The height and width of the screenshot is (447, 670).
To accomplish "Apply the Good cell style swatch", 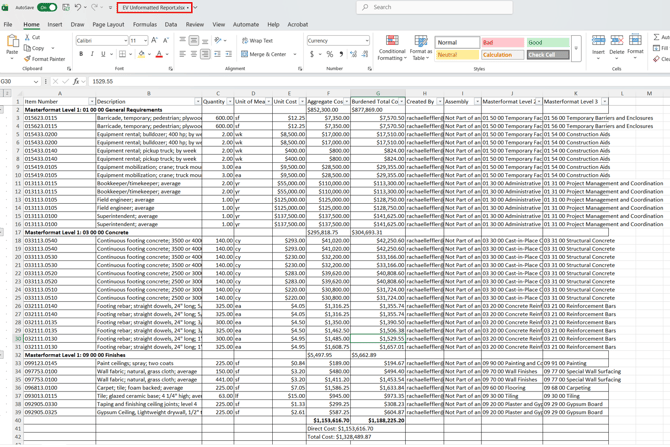I will pyautogui.click(x=547, y=43).
